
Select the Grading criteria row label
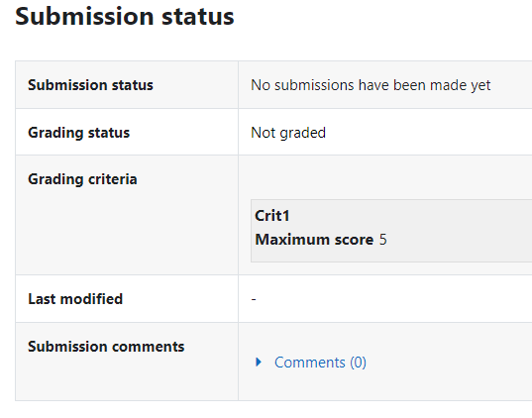pyautogui.click(x=82, y=179)
